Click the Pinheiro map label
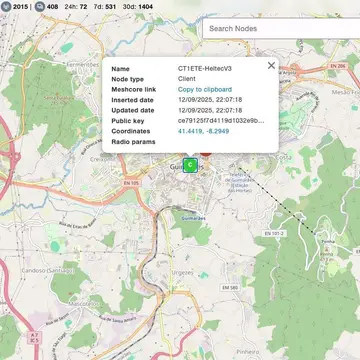This screenshot has height=360, width=360. [x=248, y=352]
